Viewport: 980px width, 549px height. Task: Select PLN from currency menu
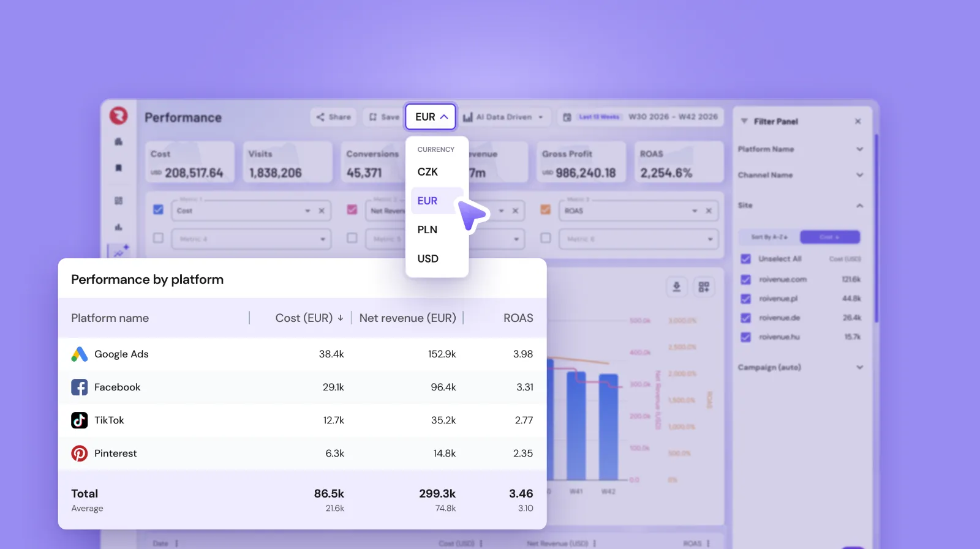click(437, 230)
